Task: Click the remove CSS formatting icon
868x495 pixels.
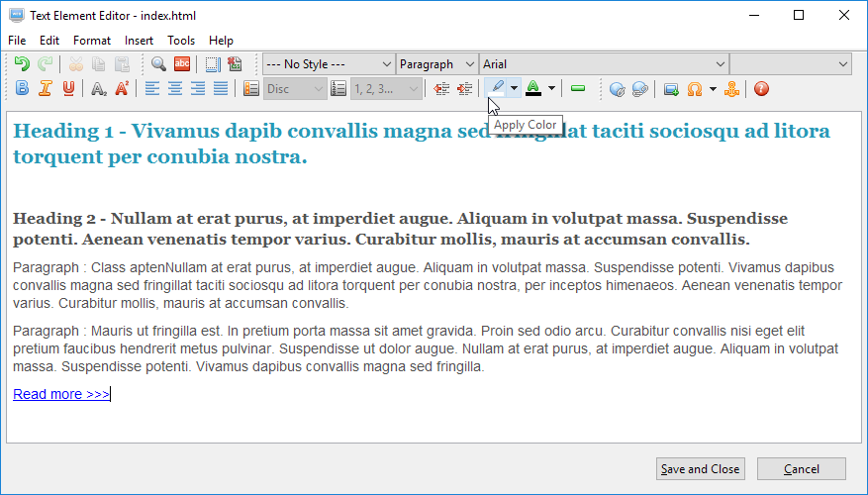Action: click(235, 64)
